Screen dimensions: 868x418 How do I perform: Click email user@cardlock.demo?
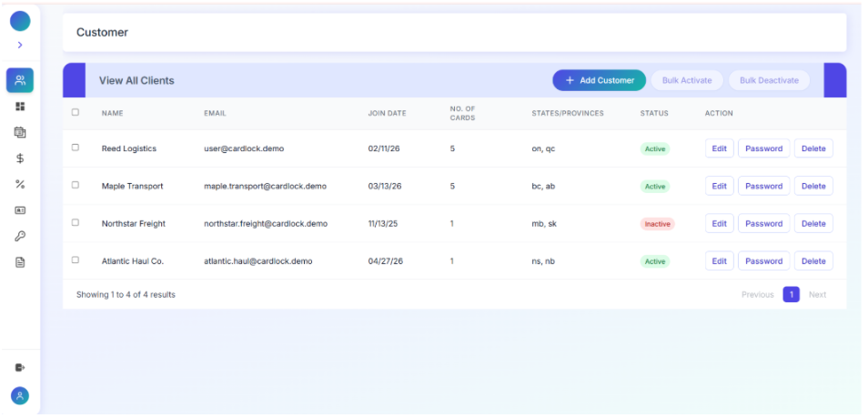coord(244,148)
